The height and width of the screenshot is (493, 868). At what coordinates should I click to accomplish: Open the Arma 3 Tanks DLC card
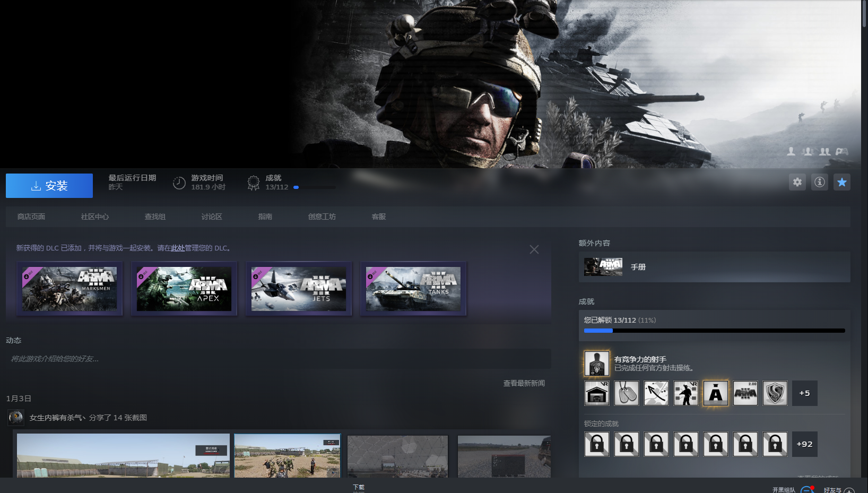pos(413,289)
